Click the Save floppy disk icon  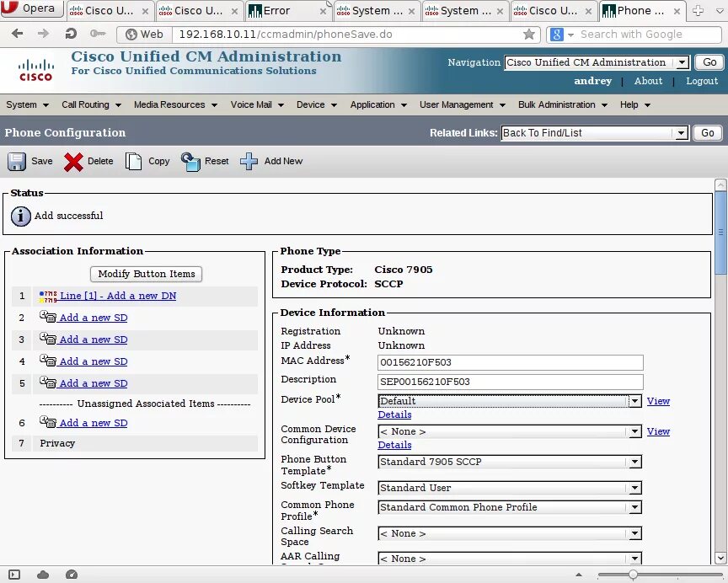point(17,162)
